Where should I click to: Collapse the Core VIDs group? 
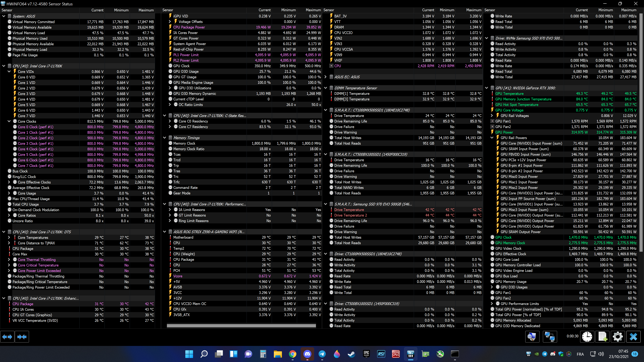tap(9, 71)
